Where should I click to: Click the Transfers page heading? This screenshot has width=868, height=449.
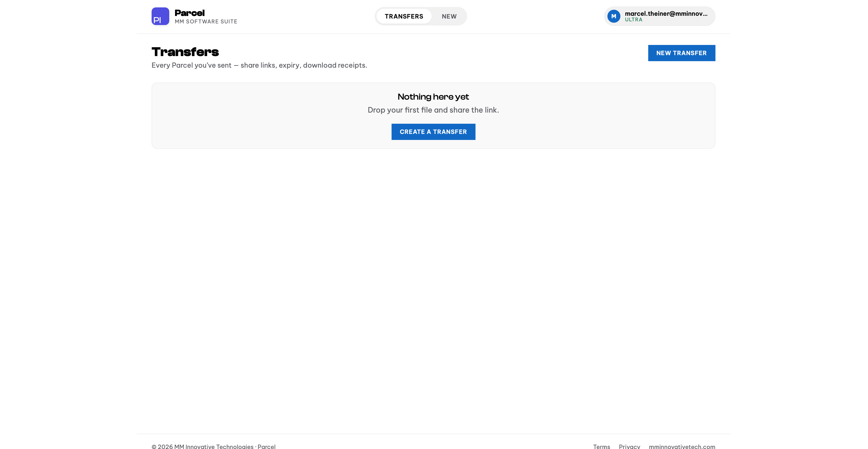pos(185,52)
